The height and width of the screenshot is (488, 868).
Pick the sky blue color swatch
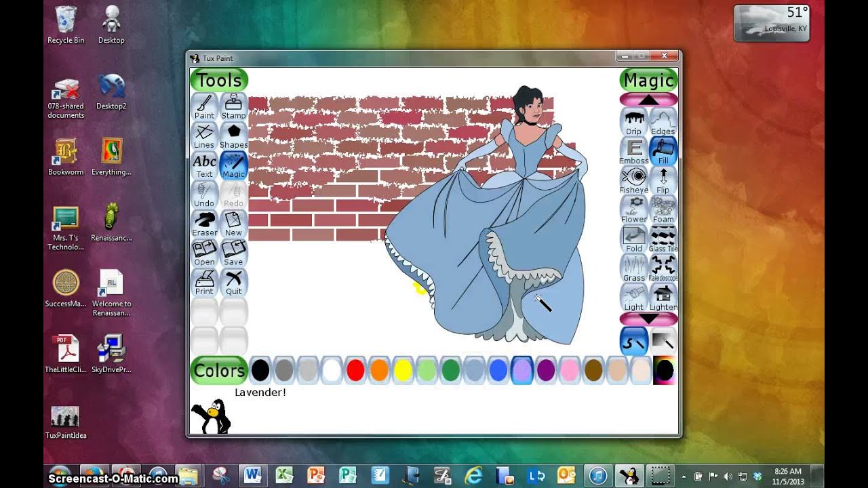[474, 370]
